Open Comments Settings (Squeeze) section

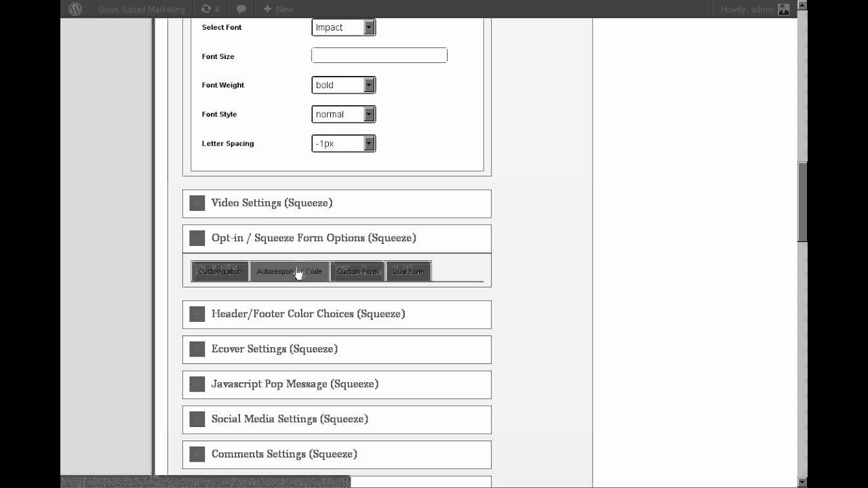coord(336,455)
